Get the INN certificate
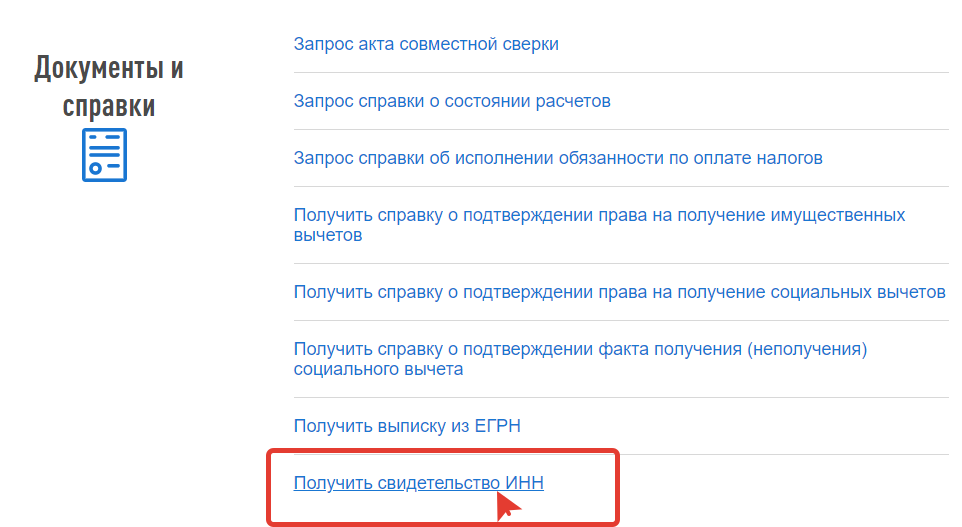 [x=418, y=483]
